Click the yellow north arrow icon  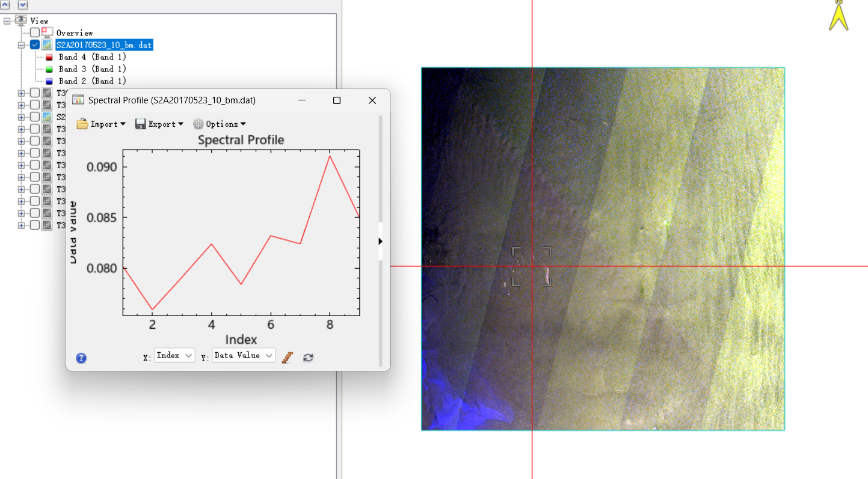click(x=838, y=16)
